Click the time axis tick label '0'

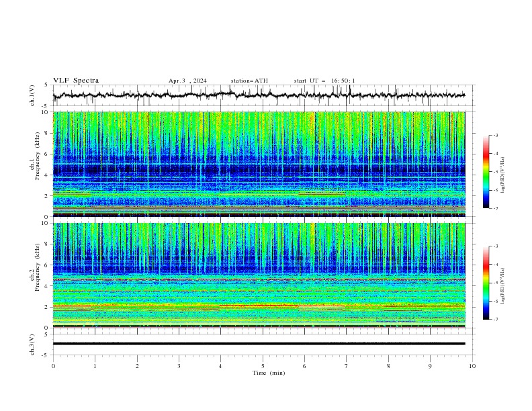pos(53,366)
